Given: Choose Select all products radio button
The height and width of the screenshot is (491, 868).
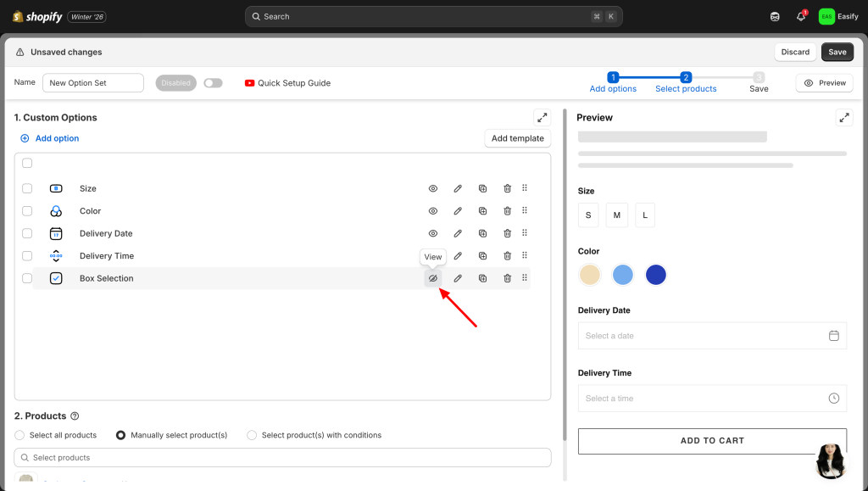Looking at the screenshot, I should [20, 435].
